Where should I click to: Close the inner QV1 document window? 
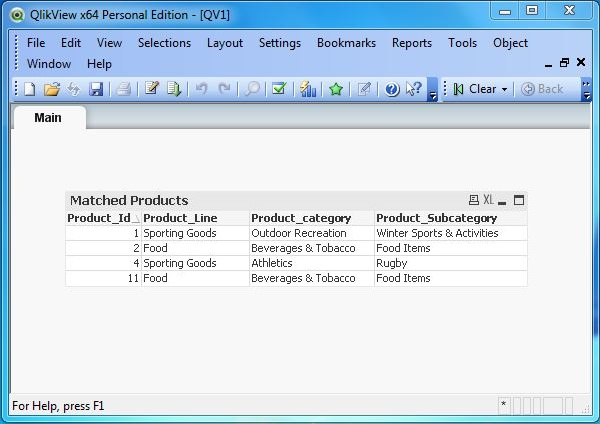tap(581, 62)
